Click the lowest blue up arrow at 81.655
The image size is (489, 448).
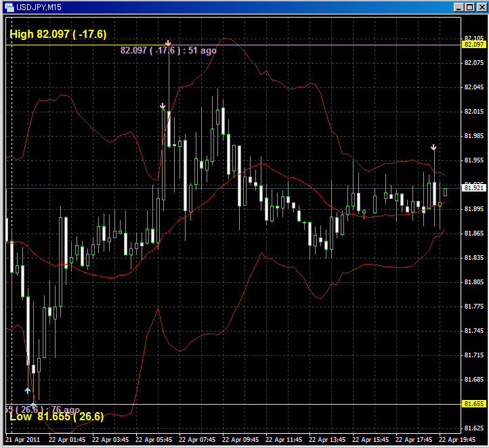point(33,405)
